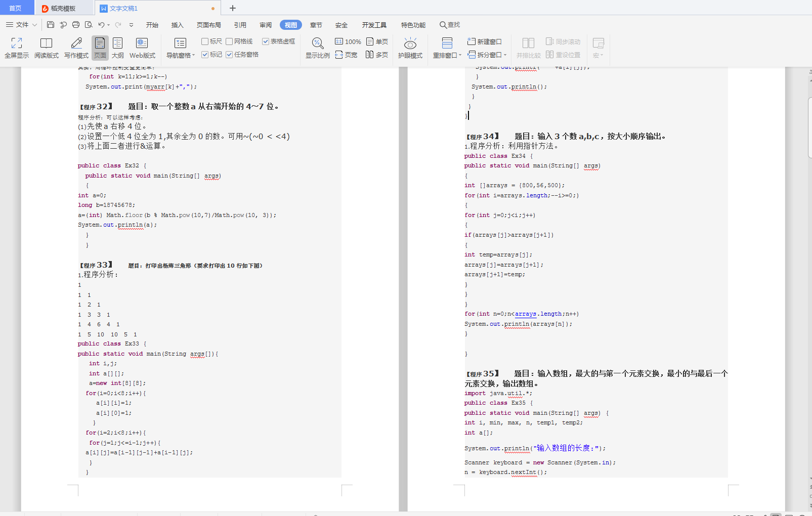This screenshot has width=812, height=516.
Task: Click the Redo arrow icon
Action: [118, 25]
